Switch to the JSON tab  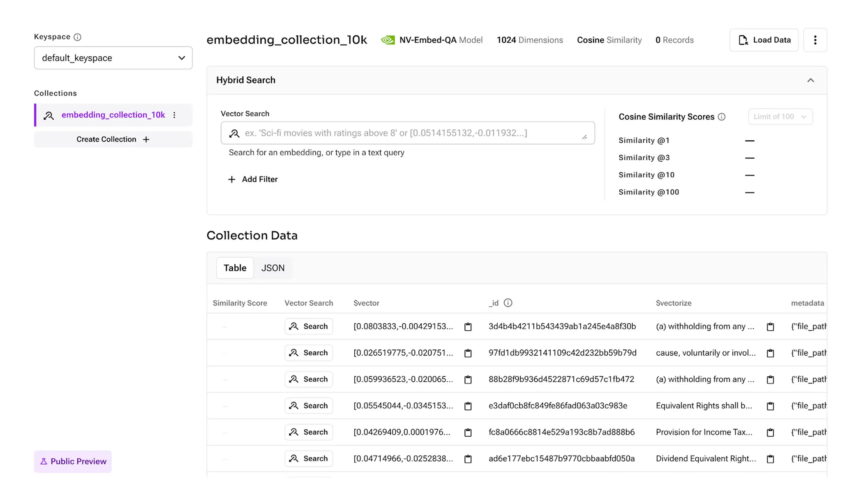[x=273, y=268]
